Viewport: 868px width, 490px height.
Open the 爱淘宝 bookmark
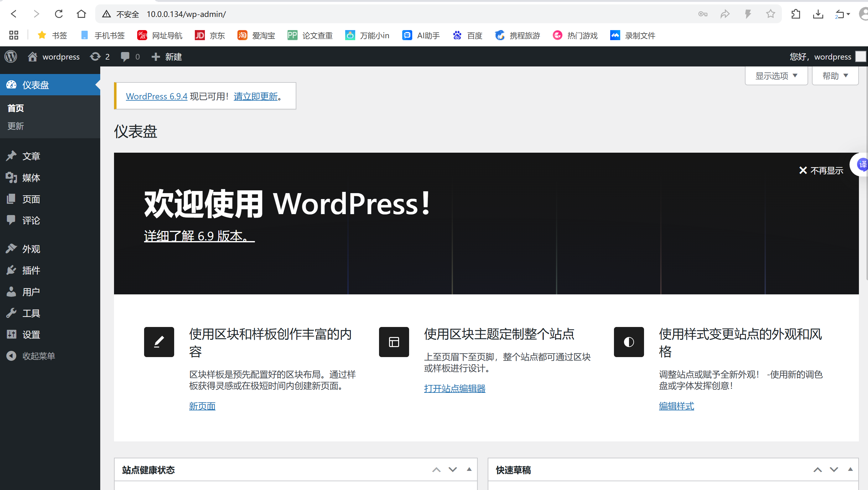[256, 35]
